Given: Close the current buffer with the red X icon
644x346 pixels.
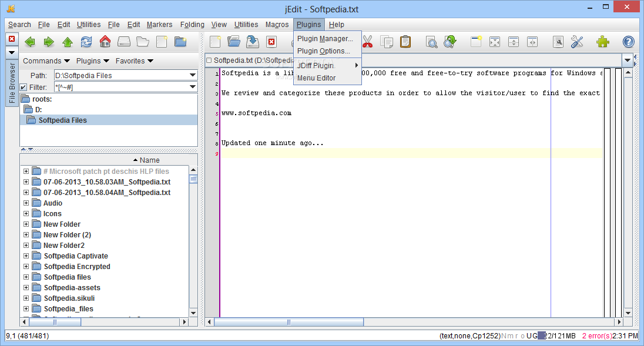Looking at the screenshot, I should coord(271,42).
